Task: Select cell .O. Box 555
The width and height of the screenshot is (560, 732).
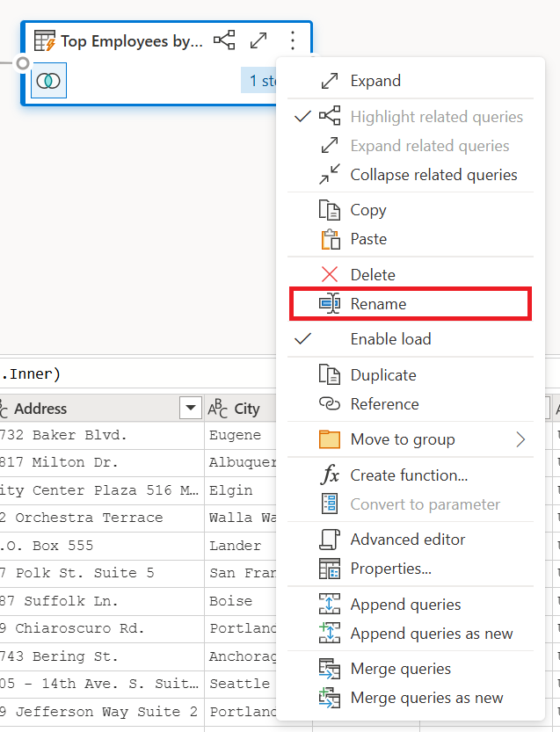Action: 101,547
